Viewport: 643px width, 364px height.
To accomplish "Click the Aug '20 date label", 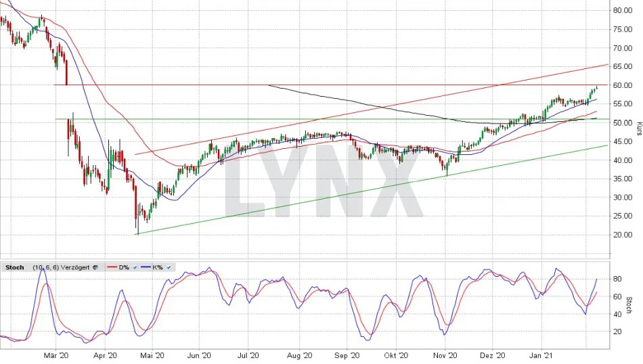I will [x=300, y=355].
